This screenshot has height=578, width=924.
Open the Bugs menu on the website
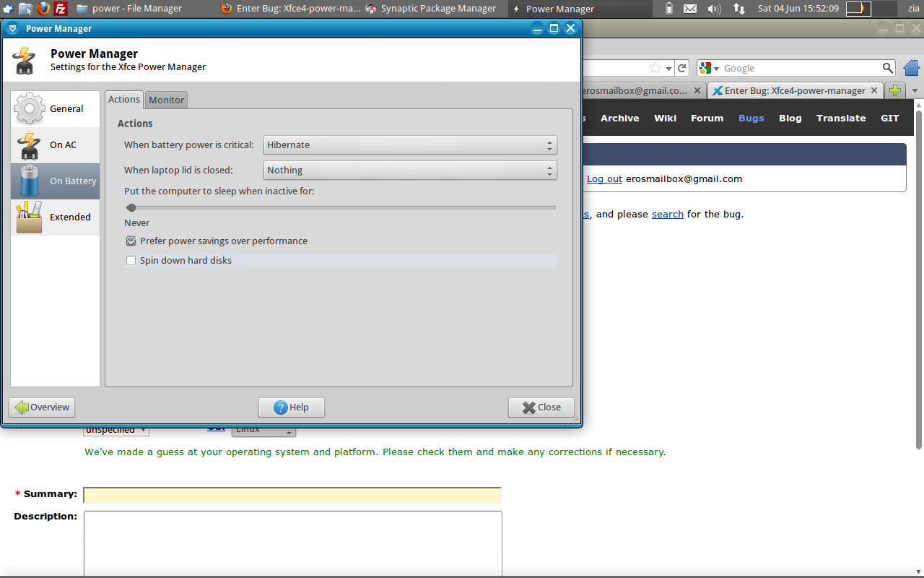751,118
